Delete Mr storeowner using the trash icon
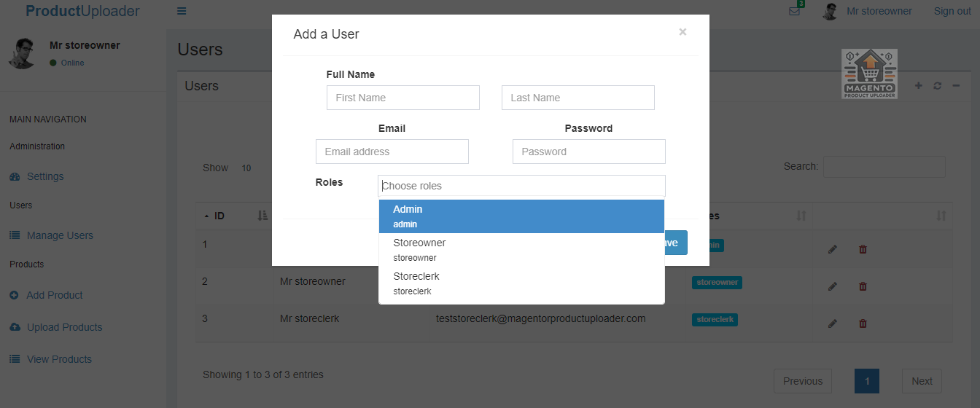The height and width of the screenshot is (408, 980). click(863, 286)
